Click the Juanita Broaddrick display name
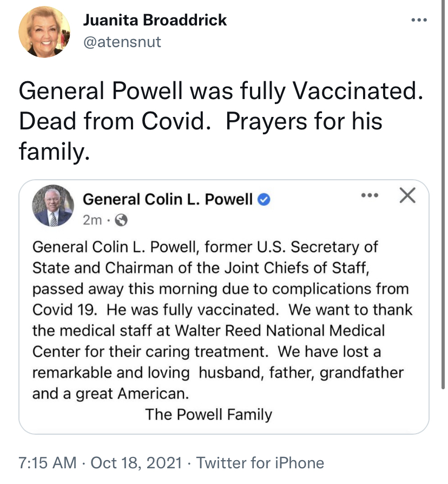This screenshot has height=484, width=448. pos(155,21)
